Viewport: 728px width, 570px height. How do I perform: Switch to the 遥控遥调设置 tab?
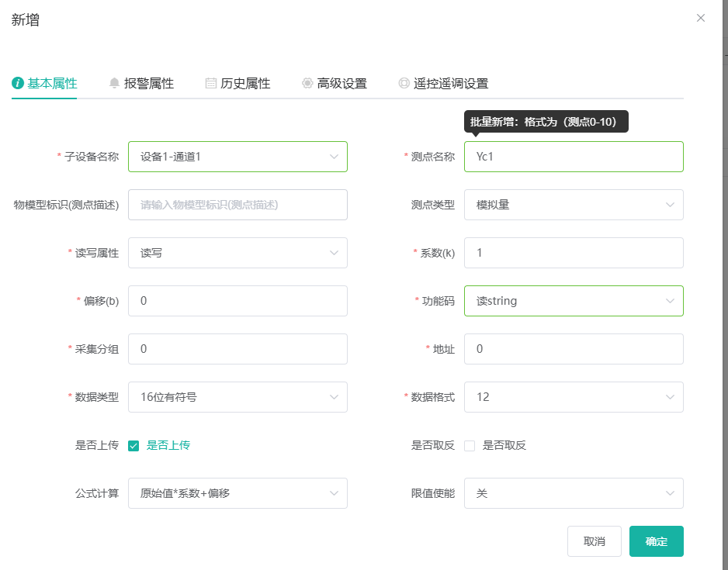[x=443, y=84]
